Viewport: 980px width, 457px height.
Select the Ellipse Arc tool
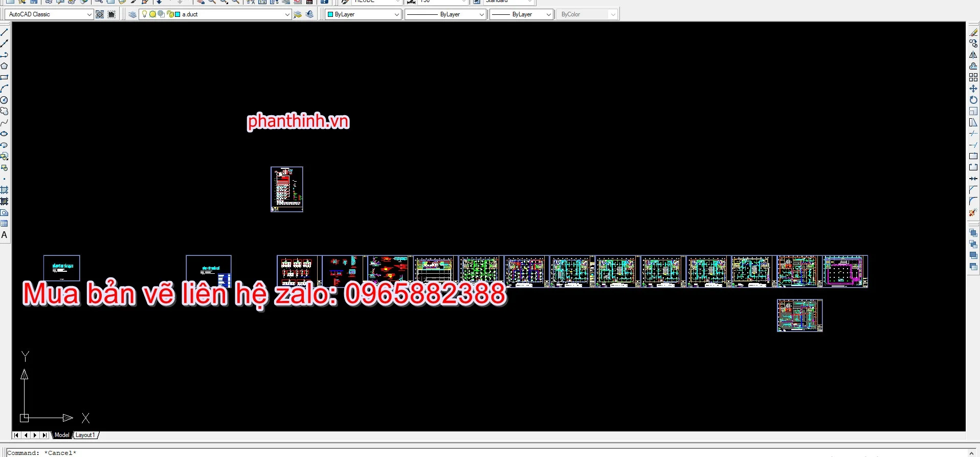click(x=4, y=145)
